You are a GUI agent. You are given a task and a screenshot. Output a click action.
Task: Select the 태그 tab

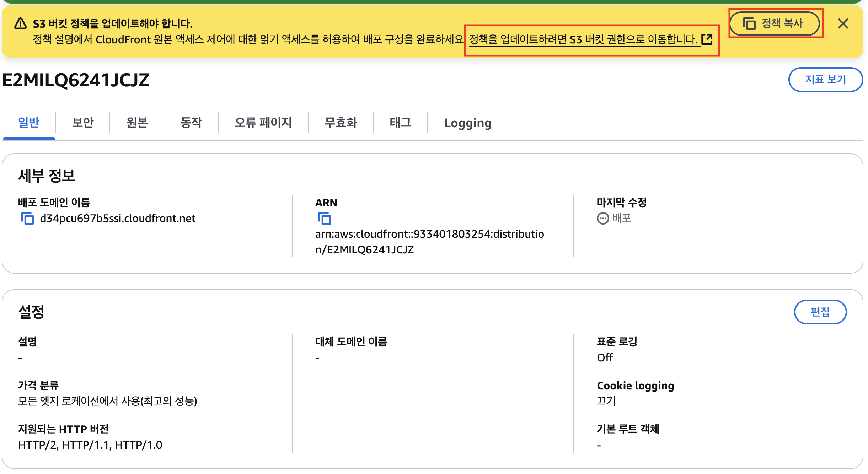point(400,123)
